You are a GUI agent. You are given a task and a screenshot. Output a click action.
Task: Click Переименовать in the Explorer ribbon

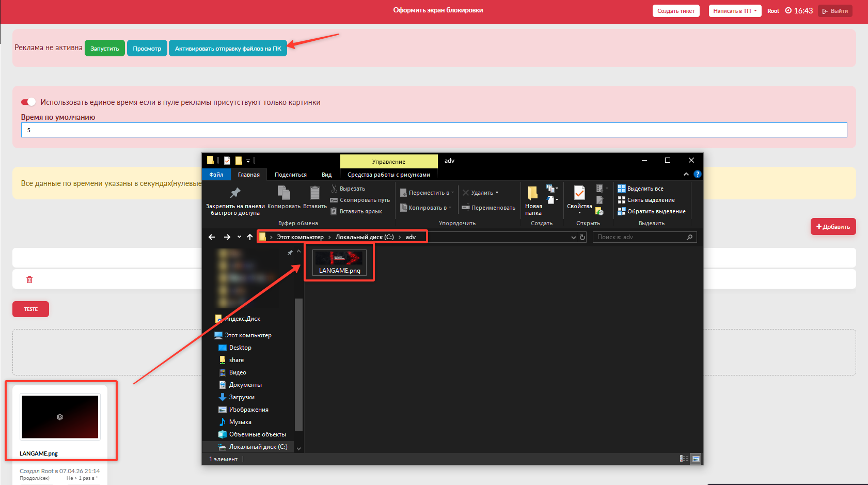(488, 208)
